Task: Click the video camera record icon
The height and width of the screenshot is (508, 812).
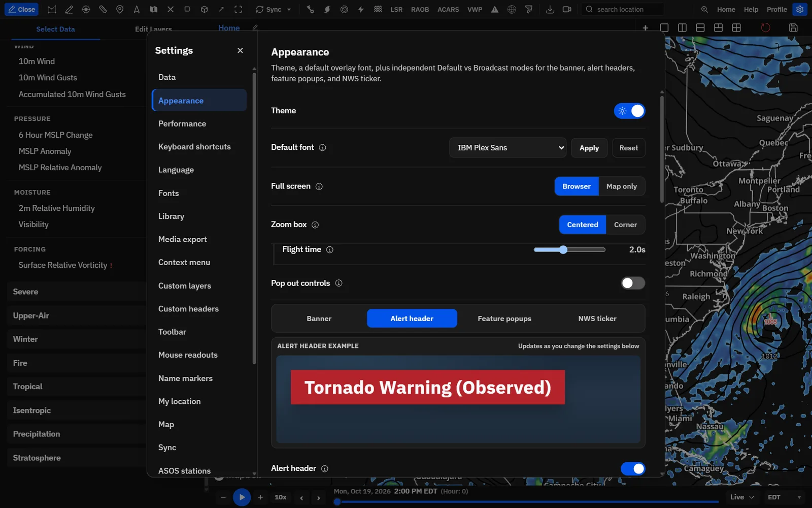Action: click(x=567, y=9)
